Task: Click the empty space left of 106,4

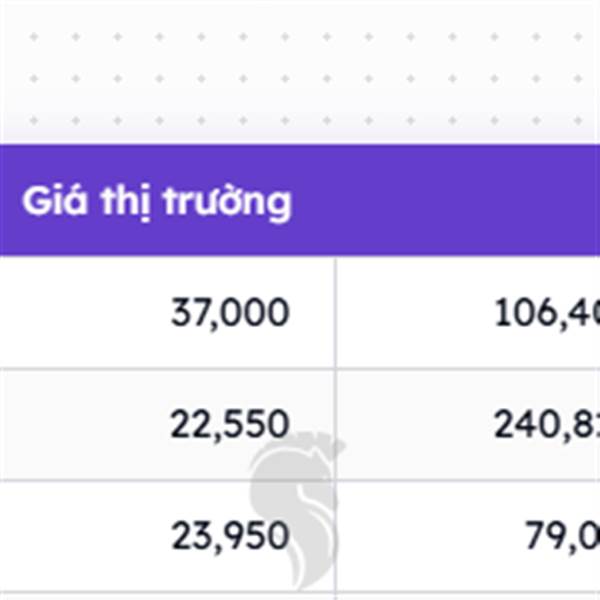Action: coord(415,313)
